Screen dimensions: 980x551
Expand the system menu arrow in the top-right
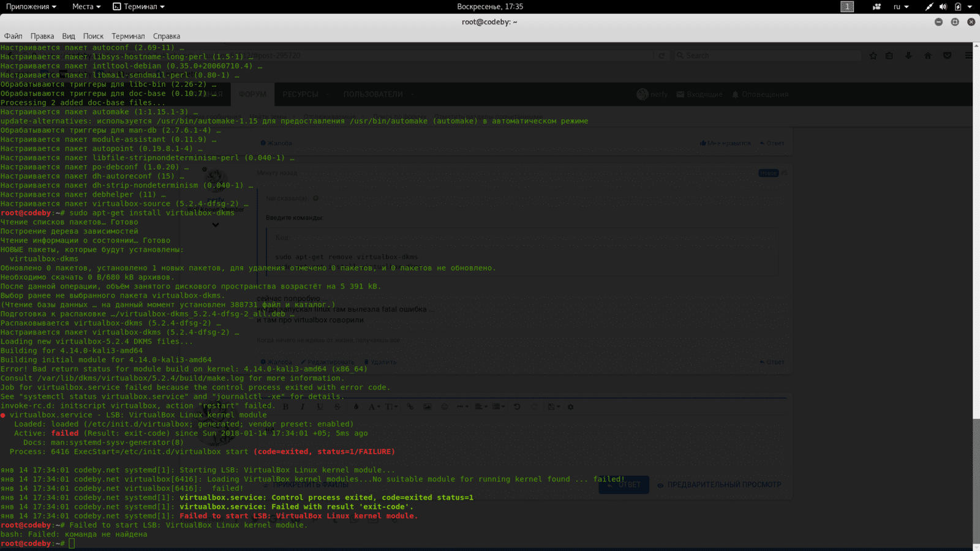970,7
